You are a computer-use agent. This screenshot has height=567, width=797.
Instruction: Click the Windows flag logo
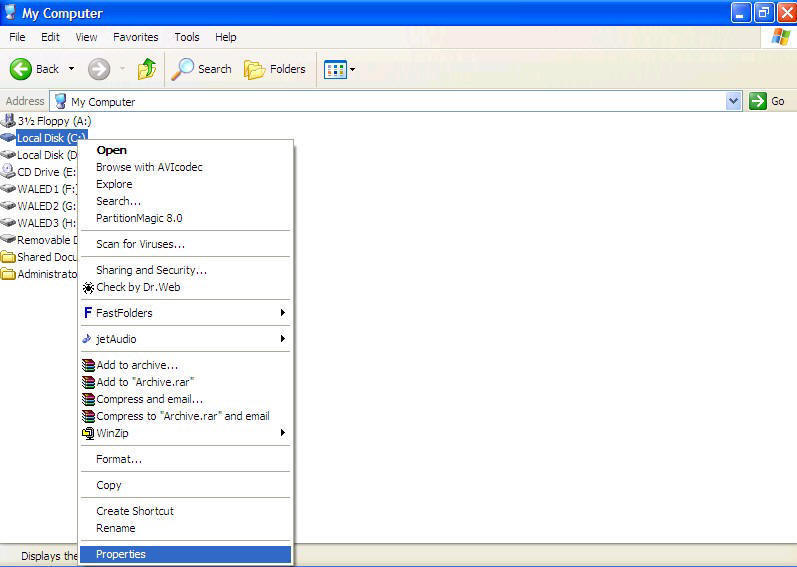pyautogui.click(x=780, y=37)
